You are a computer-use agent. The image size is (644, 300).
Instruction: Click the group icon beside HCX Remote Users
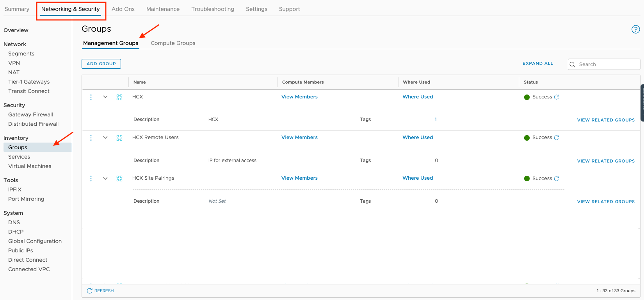point(119,137)
